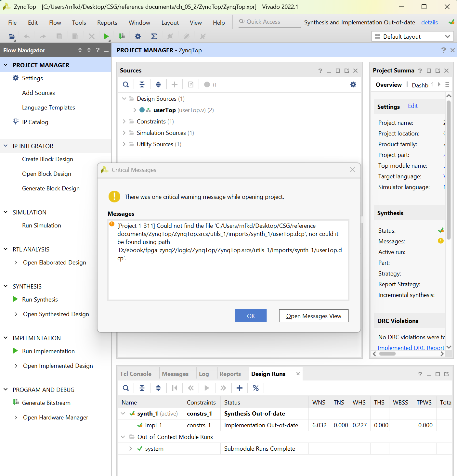Click the Project Summary vertical scrollbar
The image size is (457, 476).
tap(449, 170)
